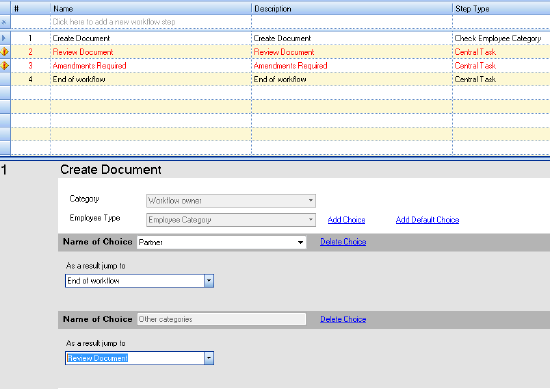The height and width of the screenshot is (389, 550).
Task: Expand the Partner Name of Choice dropdown
Action: click(300, 242)
